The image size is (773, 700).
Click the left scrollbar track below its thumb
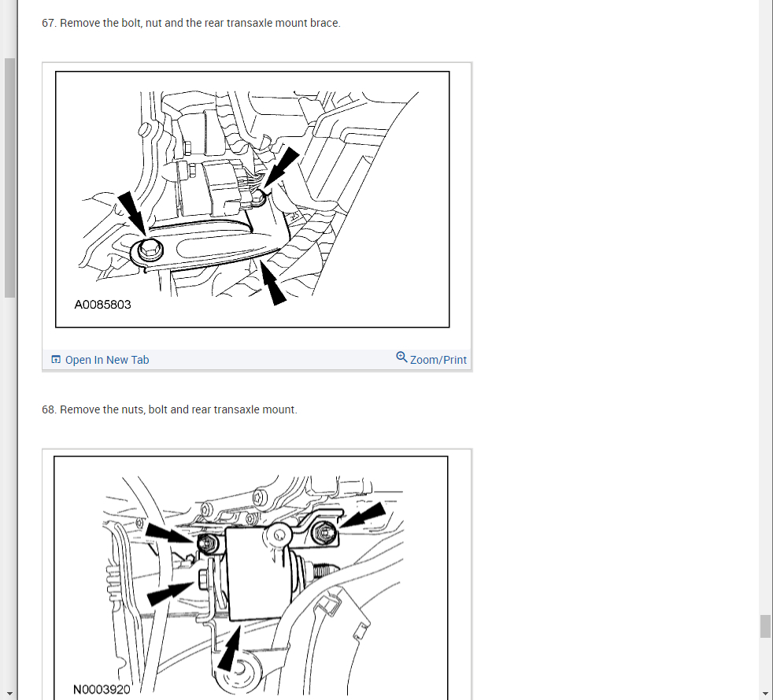click(x=10, y=493)
